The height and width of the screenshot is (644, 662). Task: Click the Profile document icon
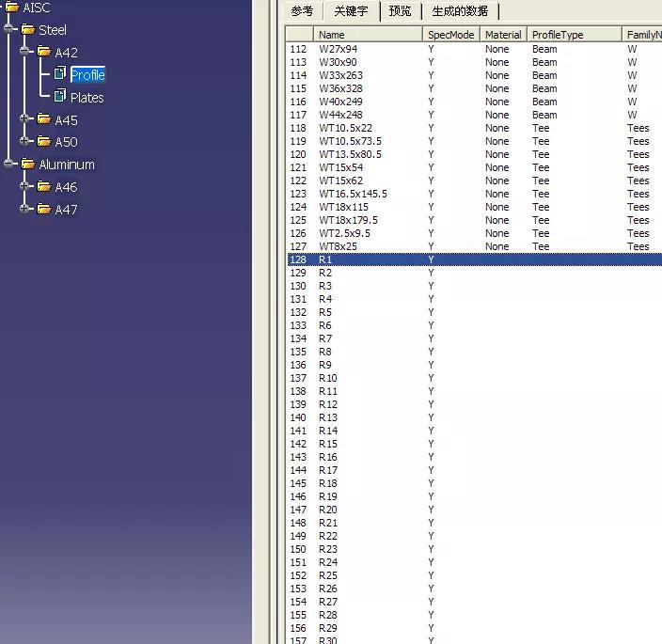click(60, 73)
